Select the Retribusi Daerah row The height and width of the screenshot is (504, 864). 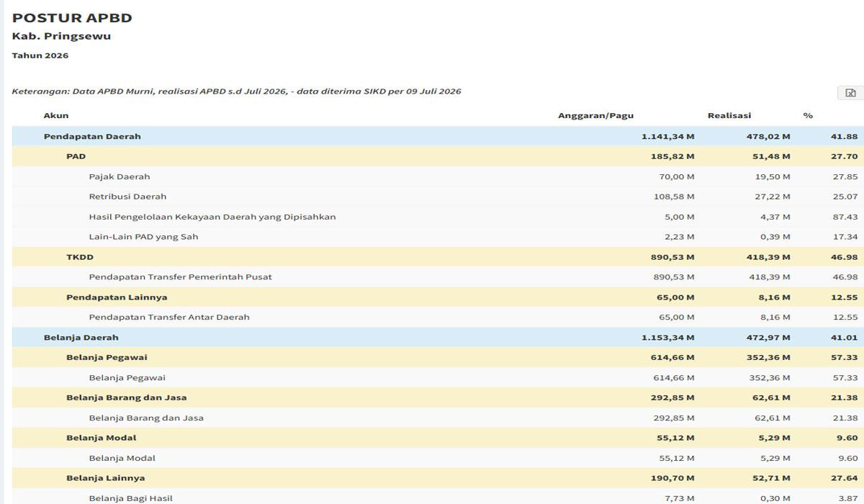coord(438,197)
